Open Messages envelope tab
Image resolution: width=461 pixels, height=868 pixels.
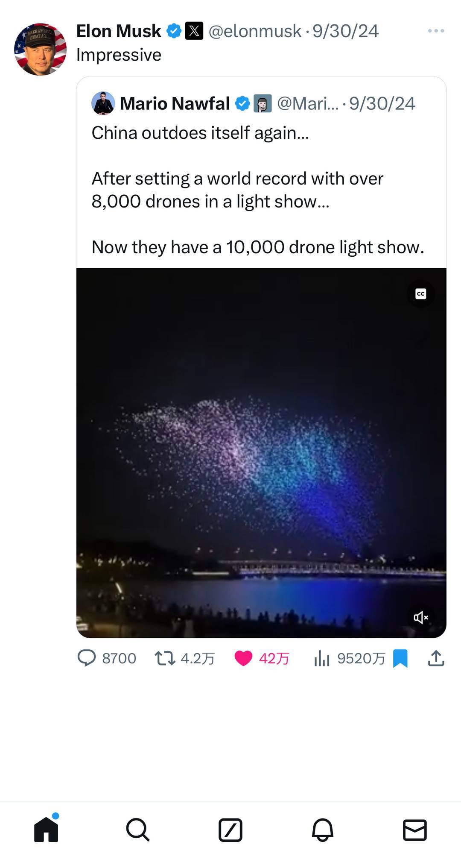tap(414, 830)
